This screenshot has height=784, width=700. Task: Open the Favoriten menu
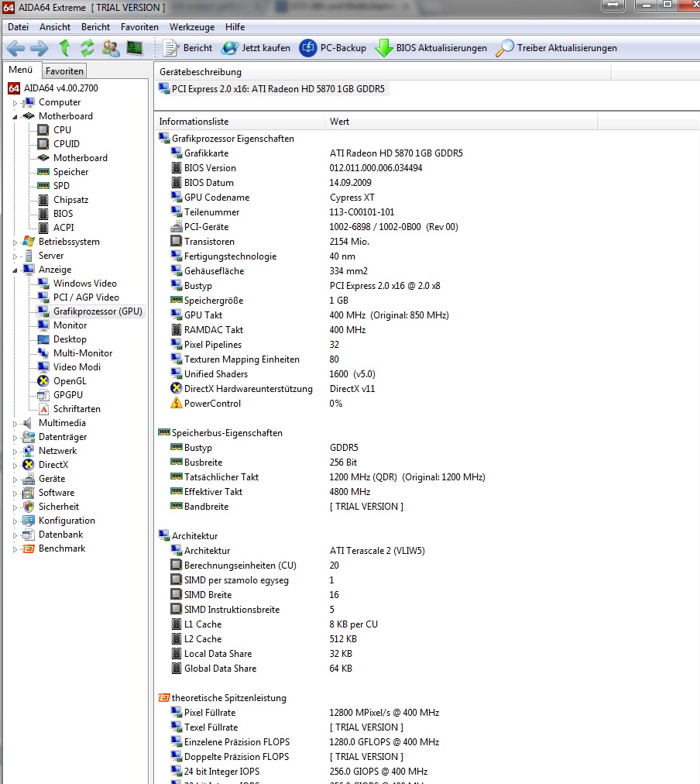pos(139,27)
